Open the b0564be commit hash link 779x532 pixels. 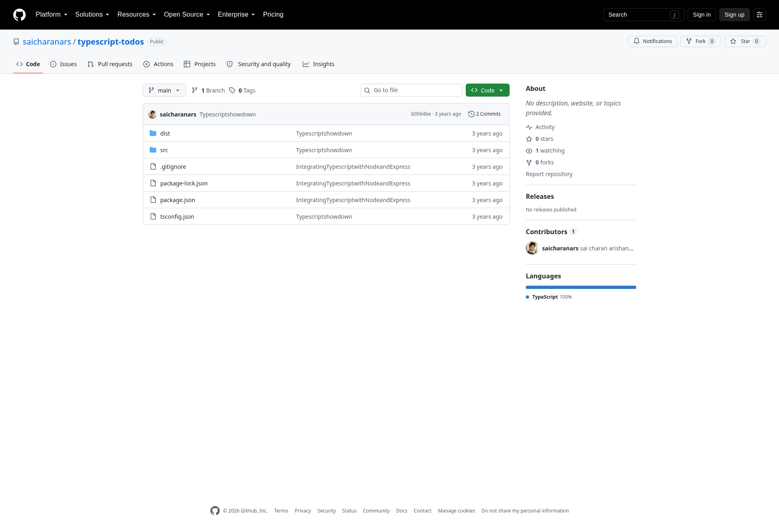tap(421, 114)
